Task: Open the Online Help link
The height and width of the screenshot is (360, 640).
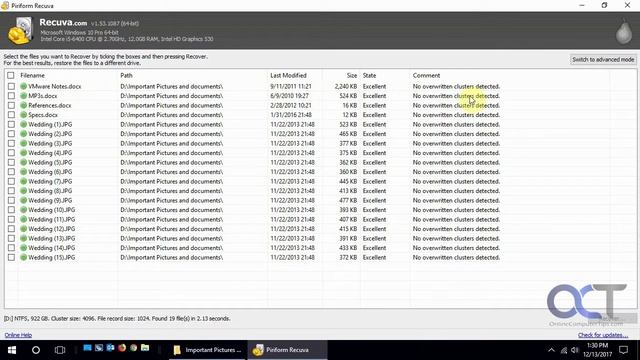Action: click(18, 335)
